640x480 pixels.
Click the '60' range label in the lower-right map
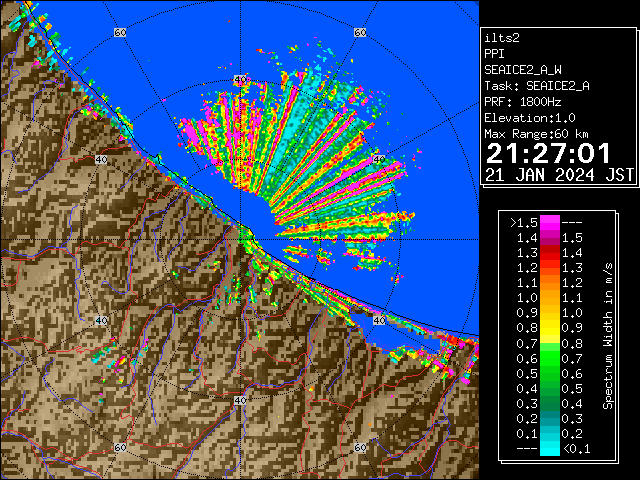tap(360, 447)
